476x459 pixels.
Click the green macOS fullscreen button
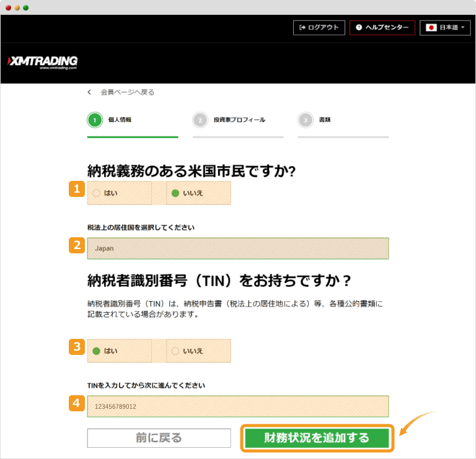[x=26, y=7]
